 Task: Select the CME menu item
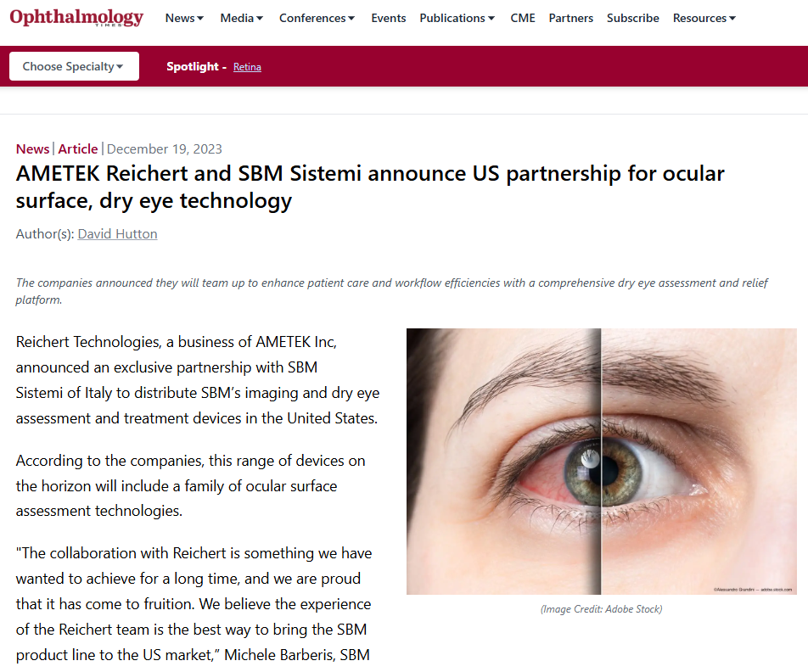(x=523, y=18)
